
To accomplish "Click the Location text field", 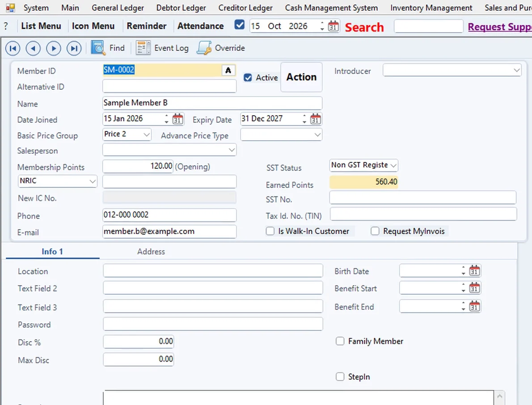I will click(213, 271).
